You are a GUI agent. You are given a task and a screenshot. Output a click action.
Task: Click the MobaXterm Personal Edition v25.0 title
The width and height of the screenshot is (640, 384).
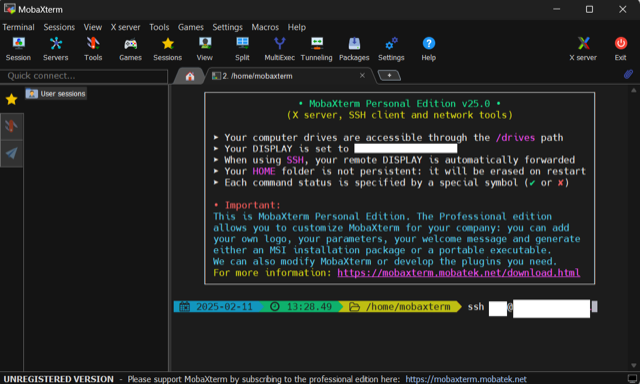tap(399, 104)
